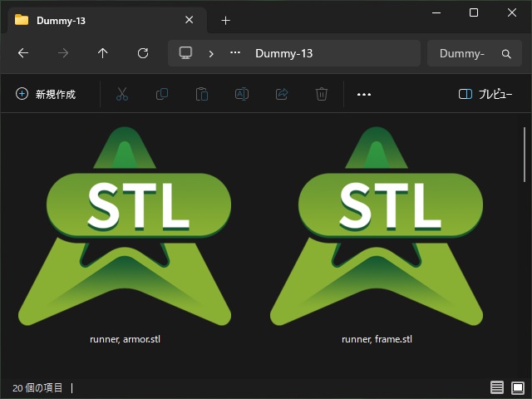Click the Copy icon in toolbar
Screen dimensions: 532x399
click(162, 94)
